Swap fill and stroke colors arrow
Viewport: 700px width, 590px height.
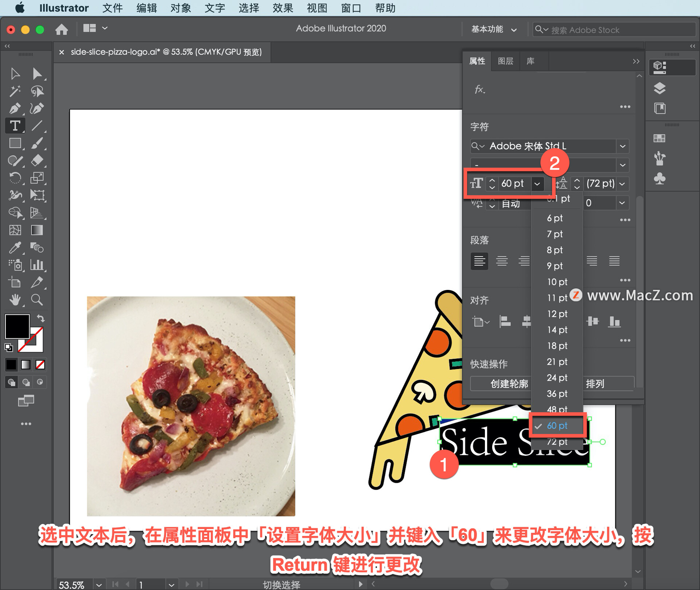41,318
